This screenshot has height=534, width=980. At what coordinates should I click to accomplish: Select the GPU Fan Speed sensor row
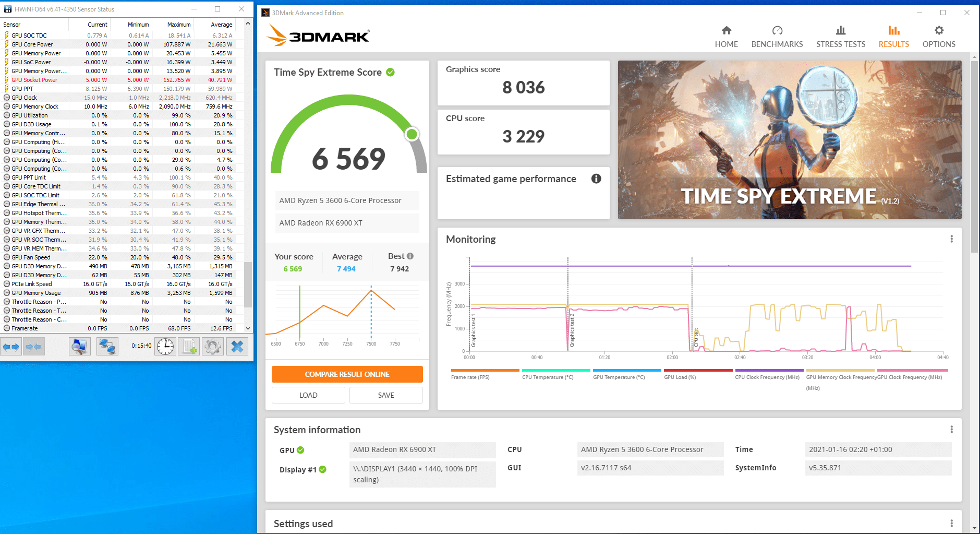[118, 257]
